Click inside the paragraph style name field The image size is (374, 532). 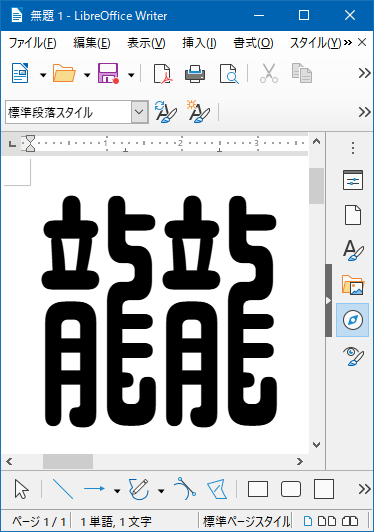(x=68, y=112)
